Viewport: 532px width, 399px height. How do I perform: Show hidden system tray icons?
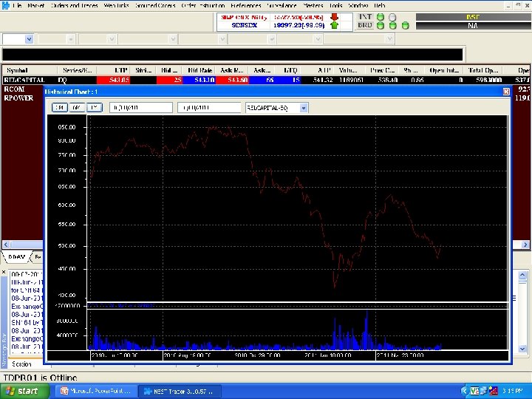[x=464, y=391]
